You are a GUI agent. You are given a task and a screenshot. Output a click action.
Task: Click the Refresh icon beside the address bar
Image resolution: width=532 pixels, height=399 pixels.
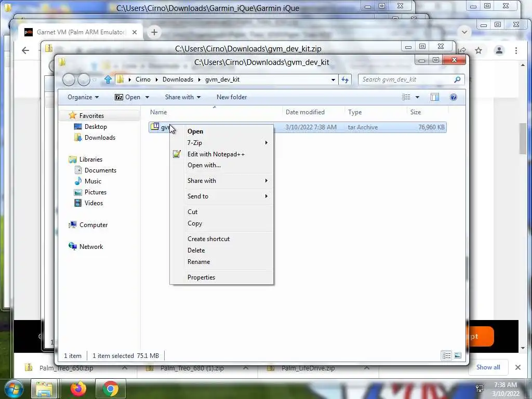[345, 79]
